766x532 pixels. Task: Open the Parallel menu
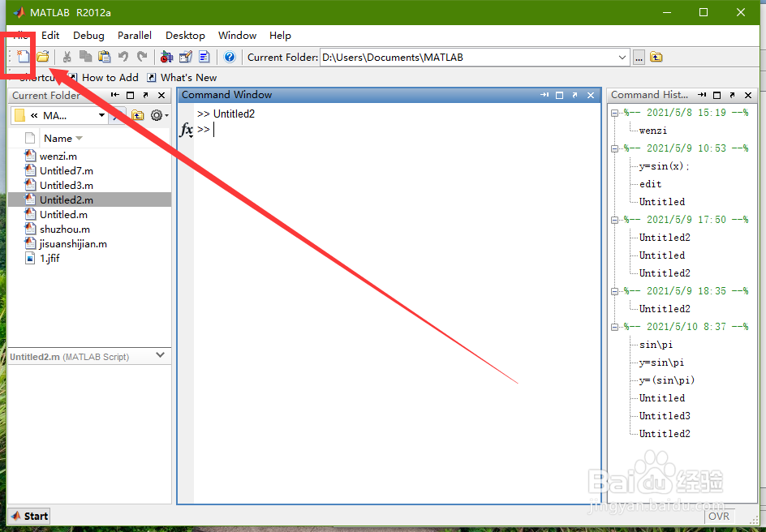(135, 35)
